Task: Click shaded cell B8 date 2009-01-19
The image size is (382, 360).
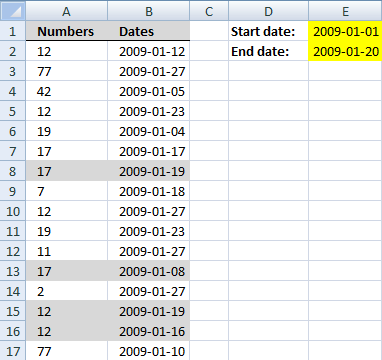Action: point(149,171)
